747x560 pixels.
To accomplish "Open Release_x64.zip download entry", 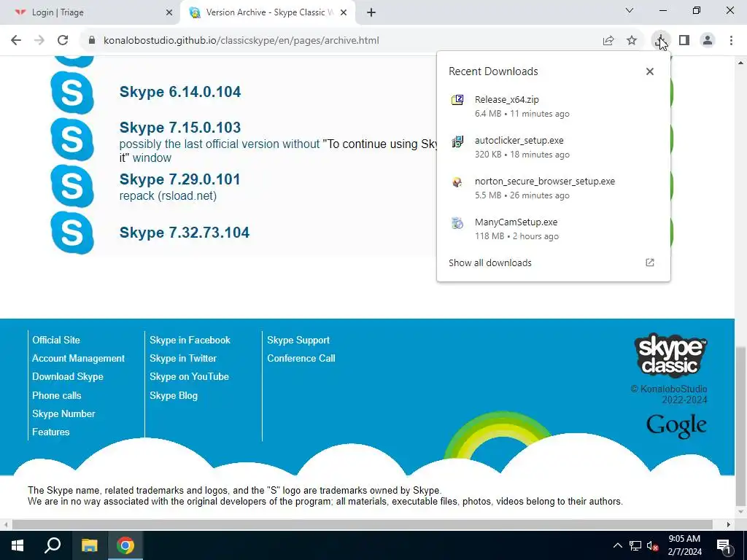I will click(553, 106).
